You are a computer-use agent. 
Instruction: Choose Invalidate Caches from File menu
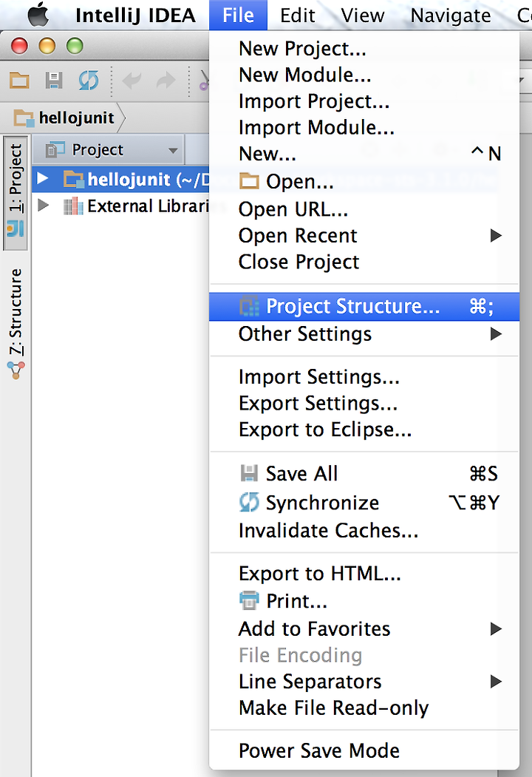pos(328,530)
